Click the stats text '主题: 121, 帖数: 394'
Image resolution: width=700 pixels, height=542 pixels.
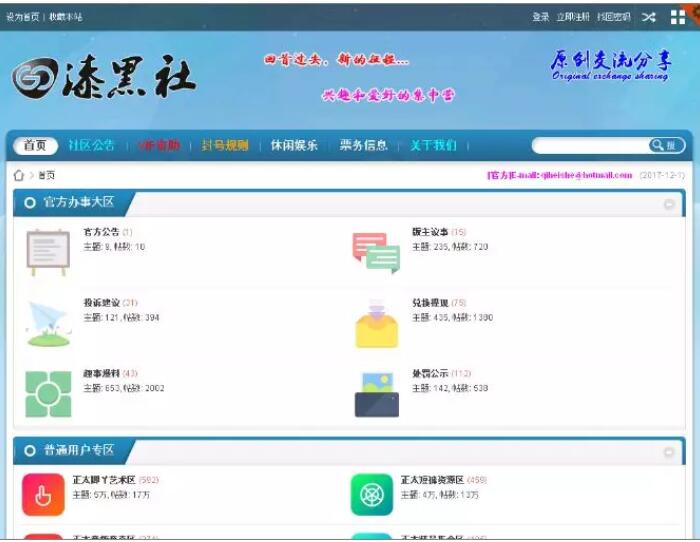[x=121, y=317]
